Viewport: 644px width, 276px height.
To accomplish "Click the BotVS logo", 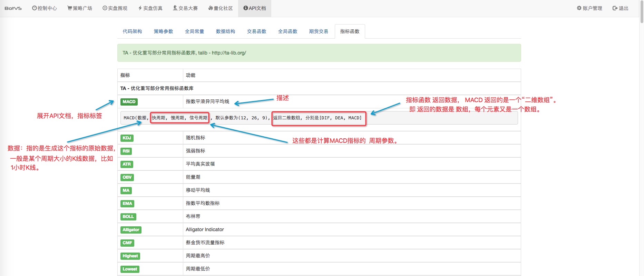I will [13, 8].
